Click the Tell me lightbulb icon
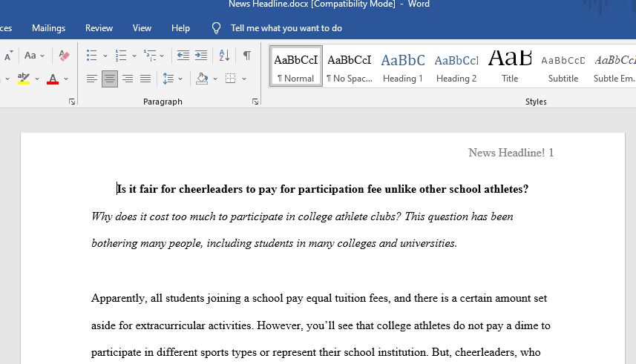636x364 pixels. coord(216,28)
